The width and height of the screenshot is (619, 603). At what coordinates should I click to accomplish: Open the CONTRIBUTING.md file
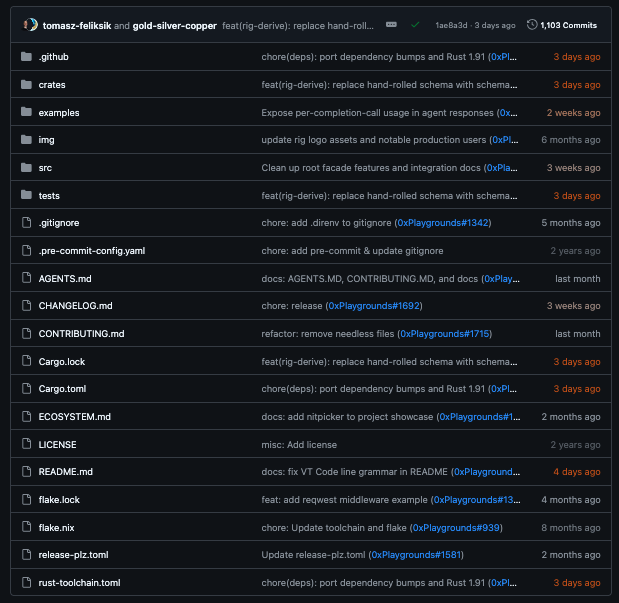click(81, 334)
